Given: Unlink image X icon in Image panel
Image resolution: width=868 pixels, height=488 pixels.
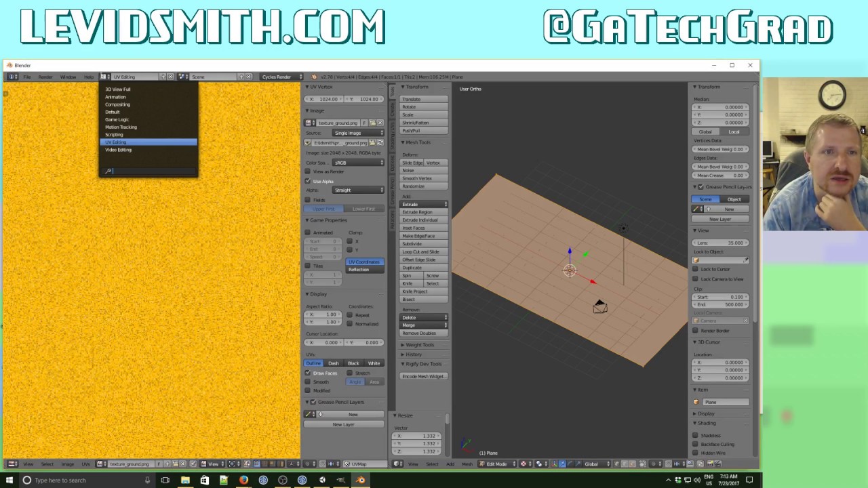Looking at the screenshot, I should pos(380,123).
